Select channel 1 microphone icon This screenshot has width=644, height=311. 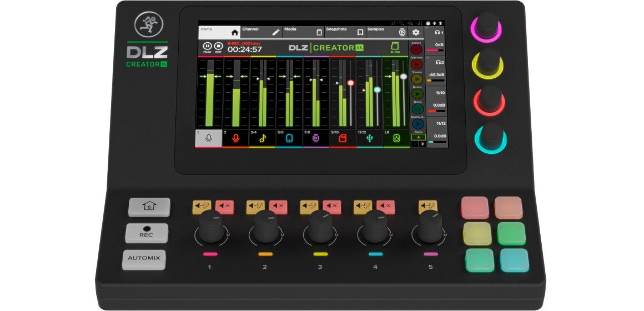click(x=209, y=139)
